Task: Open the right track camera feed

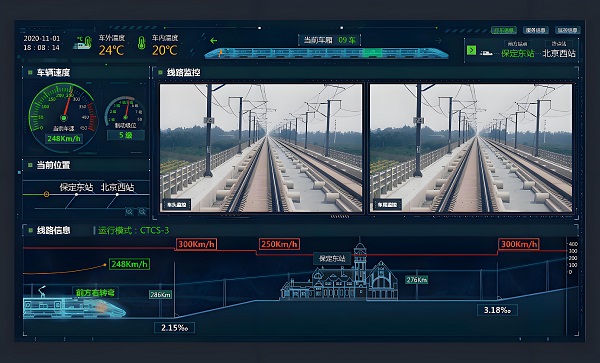Action: [x=471, y=148]
